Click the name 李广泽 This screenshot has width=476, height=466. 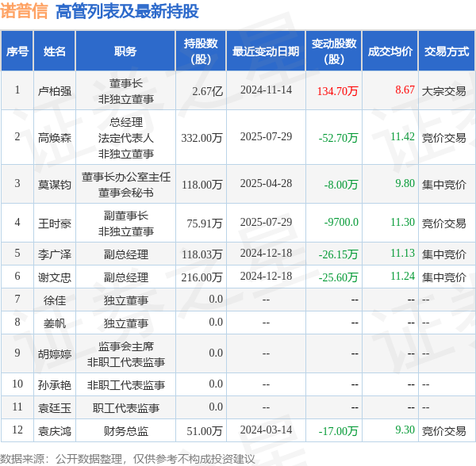point(55,254)
